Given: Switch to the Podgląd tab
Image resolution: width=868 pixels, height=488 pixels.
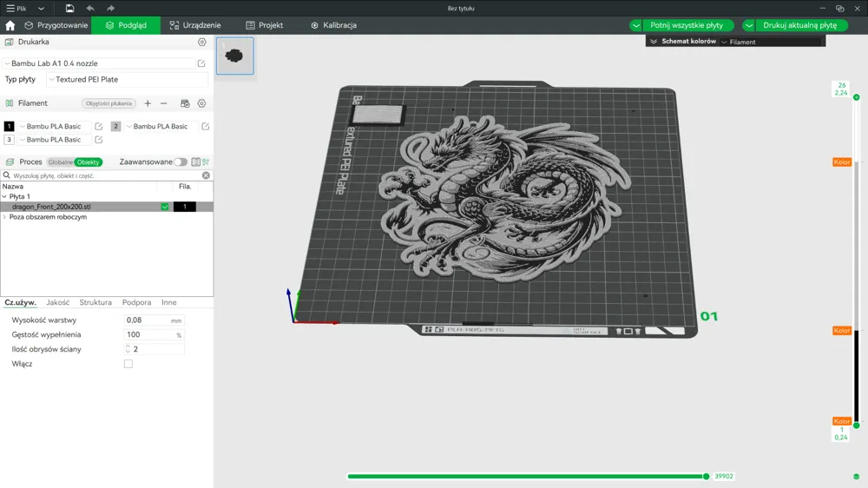Looking at the screenshot, I should pyautogui.click(x=126, y=25).
